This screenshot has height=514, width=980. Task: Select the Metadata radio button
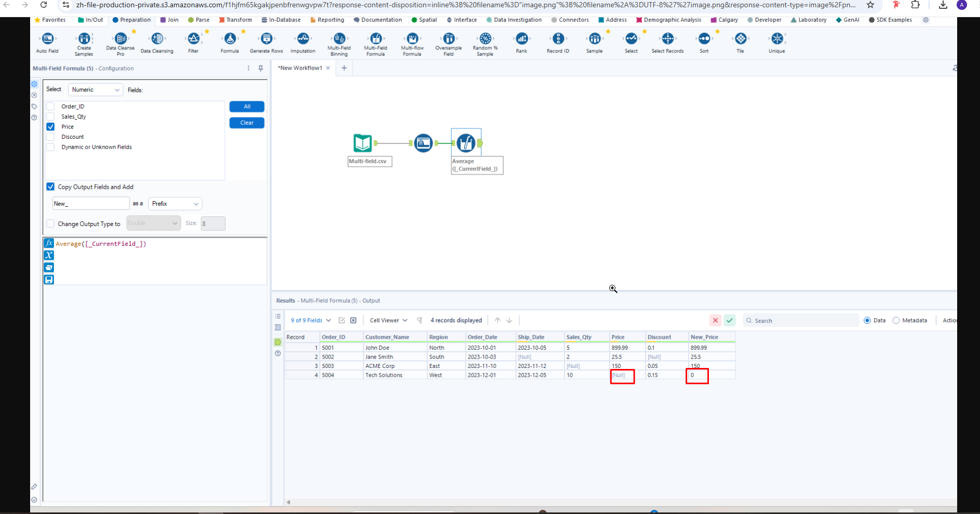tap(896, 321)
